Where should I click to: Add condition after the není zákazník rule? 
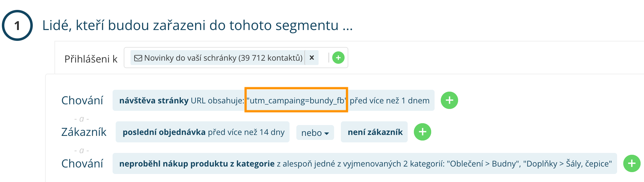click(422, 132)
